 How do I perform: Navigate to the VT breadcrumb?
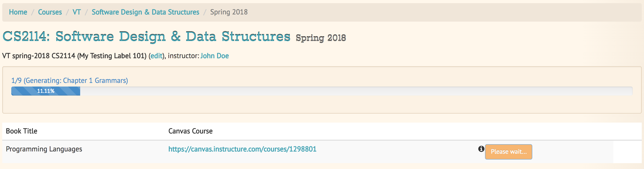tap(77, 12)
